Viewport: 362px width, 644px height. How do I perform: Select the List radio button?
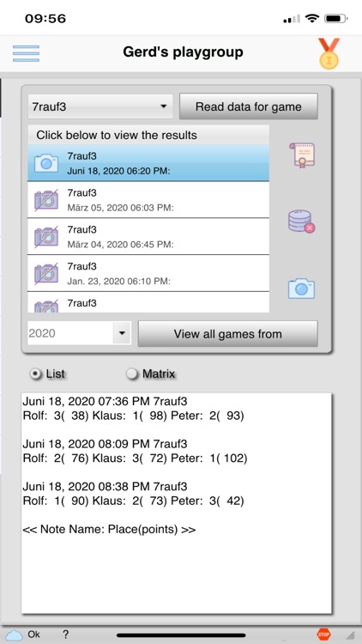(x=37, y=374)
